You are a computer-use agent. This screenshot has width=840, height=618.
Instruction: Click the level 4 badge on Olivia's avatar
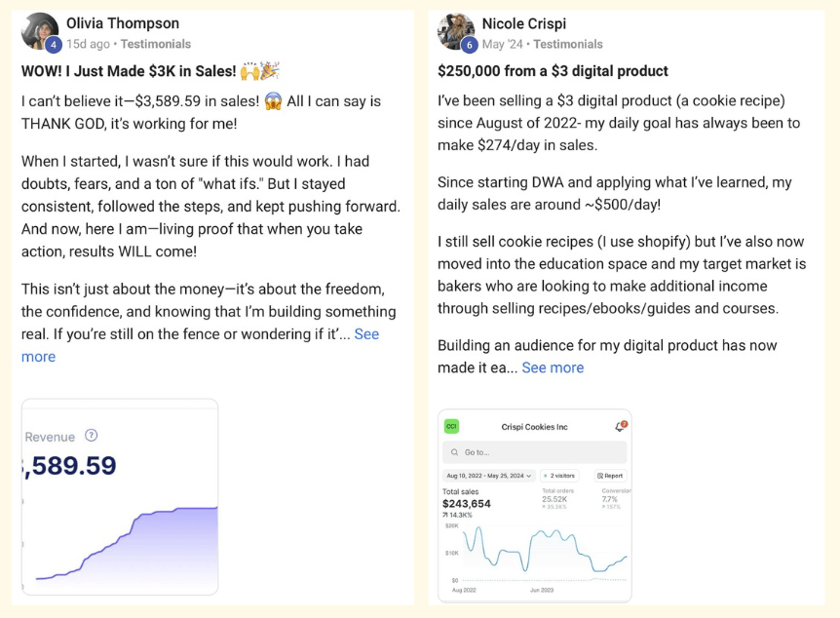click(54, 45)
